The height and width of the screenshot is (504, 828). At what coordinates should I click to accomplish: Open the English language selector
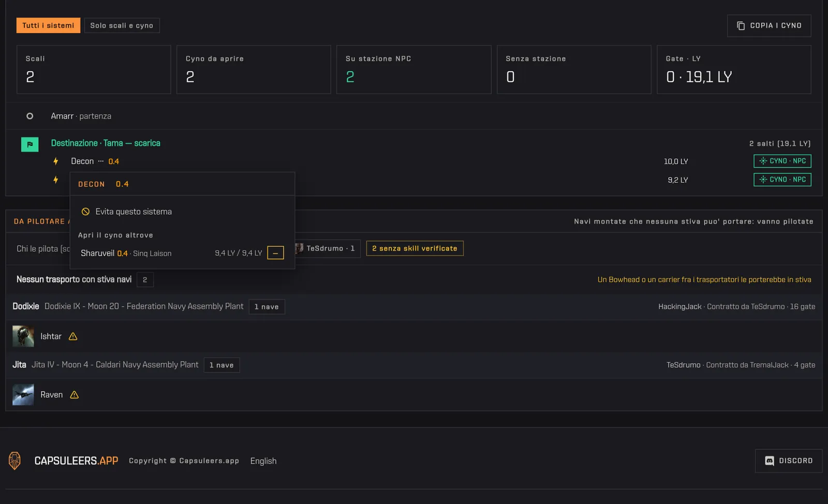coord(263,461)
